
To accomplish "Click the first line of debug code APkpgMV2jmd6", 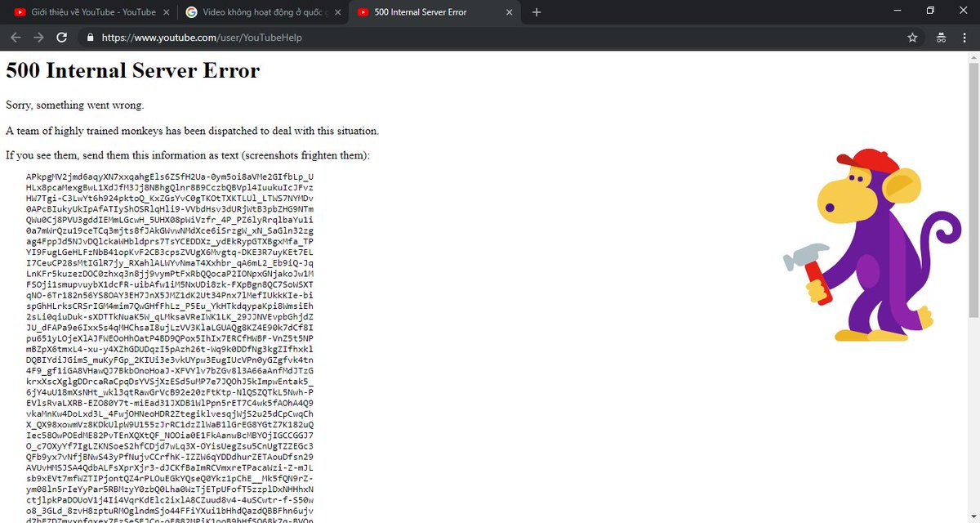I will pyautogui.click(x=170, y=177).
